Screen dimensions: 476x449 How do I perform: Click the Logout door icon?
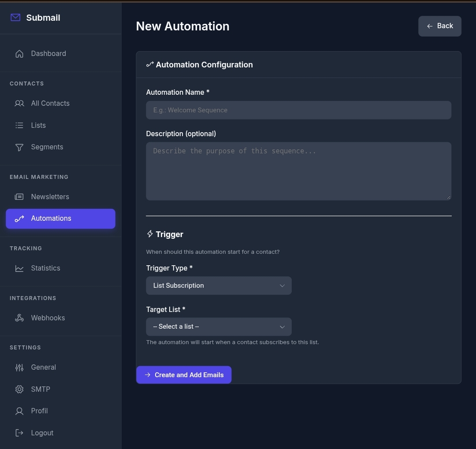pos(19,433)
